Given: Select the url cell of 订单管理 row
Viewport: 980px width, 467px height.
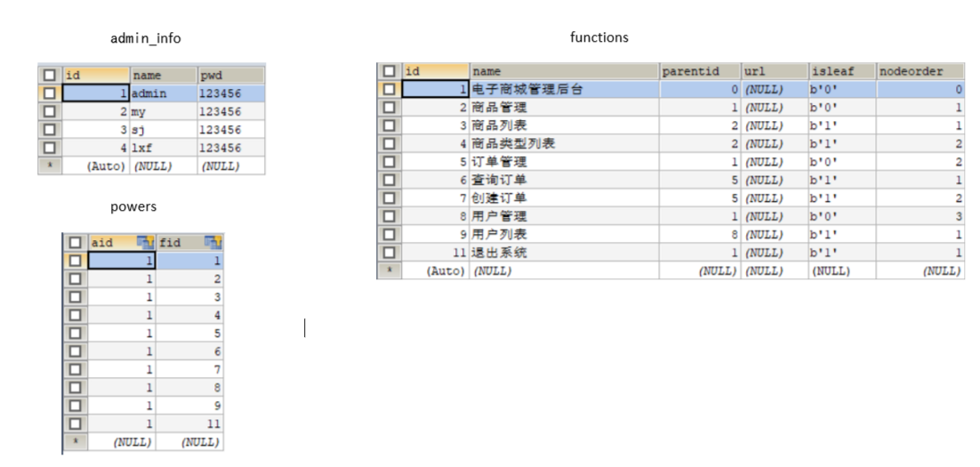Looking at the screenshot, I should pyautogui.click(x=775, y=162).
